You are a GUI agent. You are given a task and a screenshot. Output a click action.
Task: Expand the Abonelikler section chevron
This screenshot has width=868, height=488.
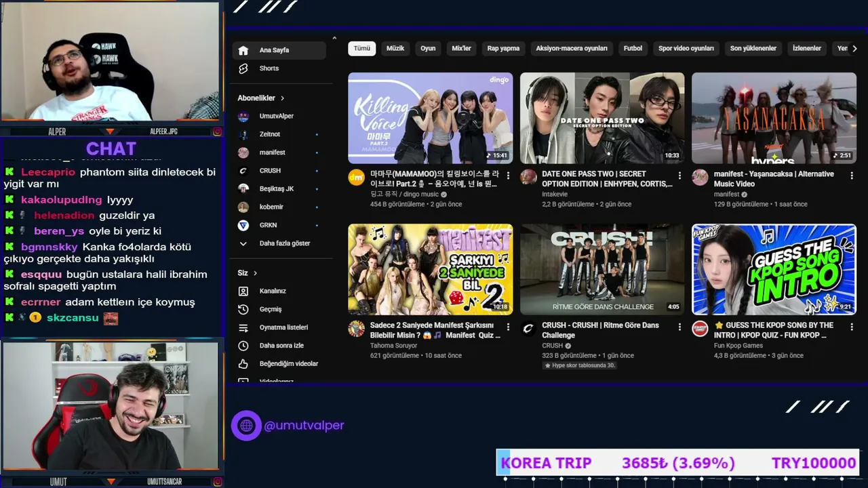tap(283, 98)
